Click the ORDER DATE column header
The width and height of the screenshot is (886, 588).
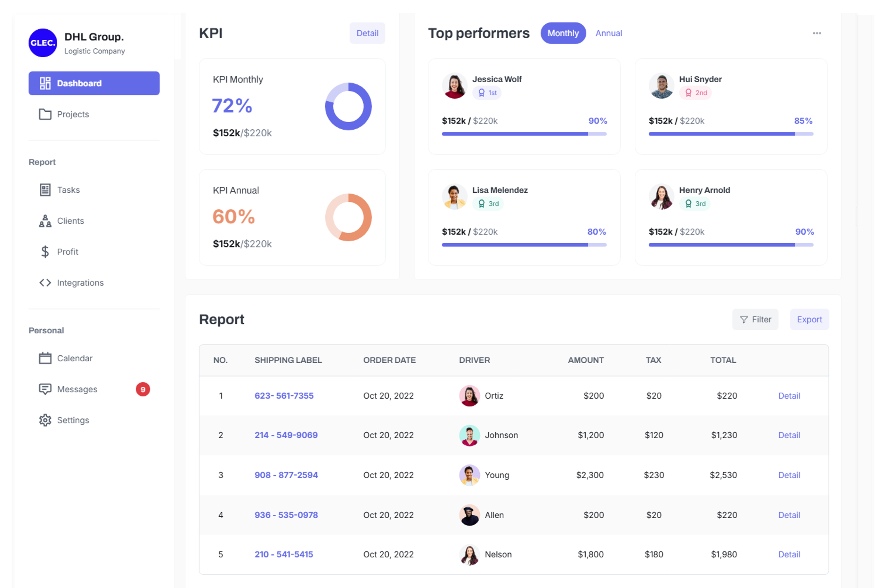pos(389,360)
